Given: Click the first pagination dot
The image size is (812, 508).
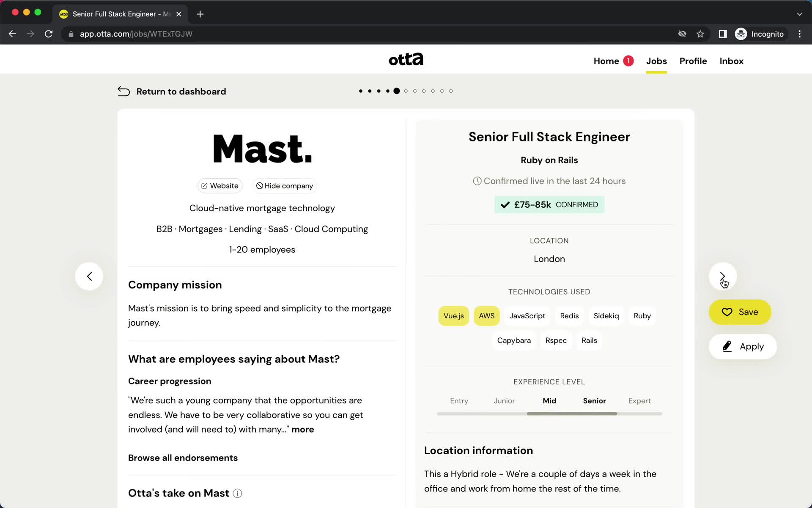Looking at the screenshot, I should 360,91.
